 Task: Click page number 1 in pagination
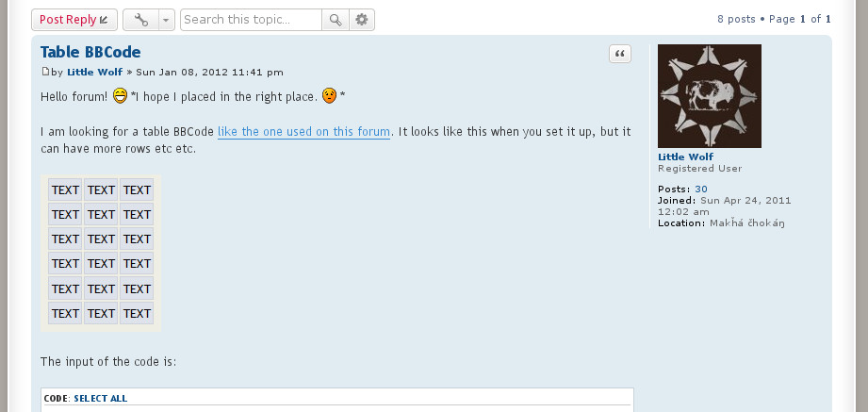point(803,20)
